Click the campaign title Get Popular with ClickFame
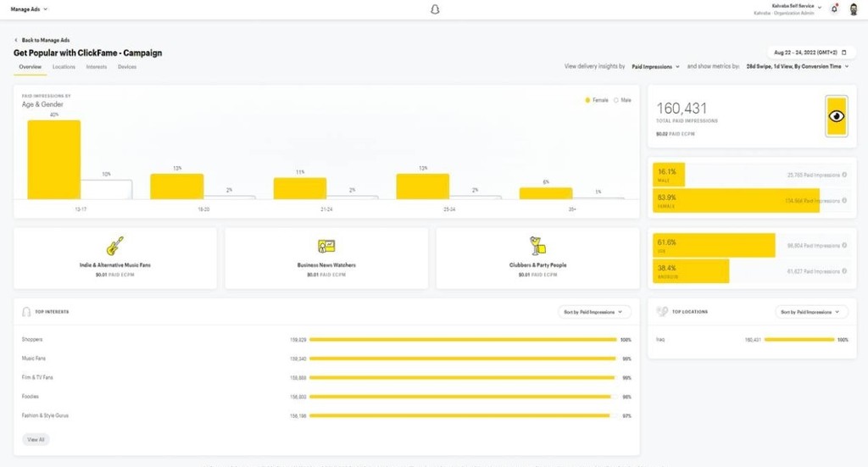The height and width of the screenshot is (467, 868). click(x=88, y=53)
